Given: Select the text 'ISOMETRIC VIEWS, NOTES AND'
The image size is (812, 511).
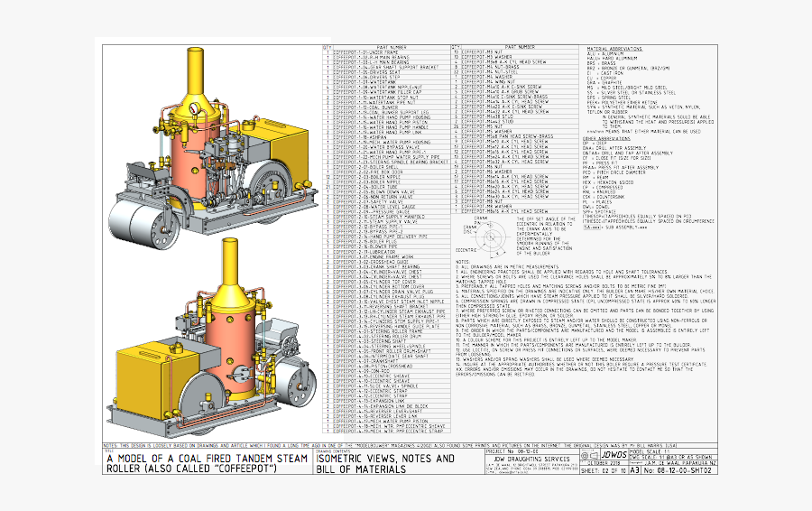Looking at the screenshot, I should 385,459.
